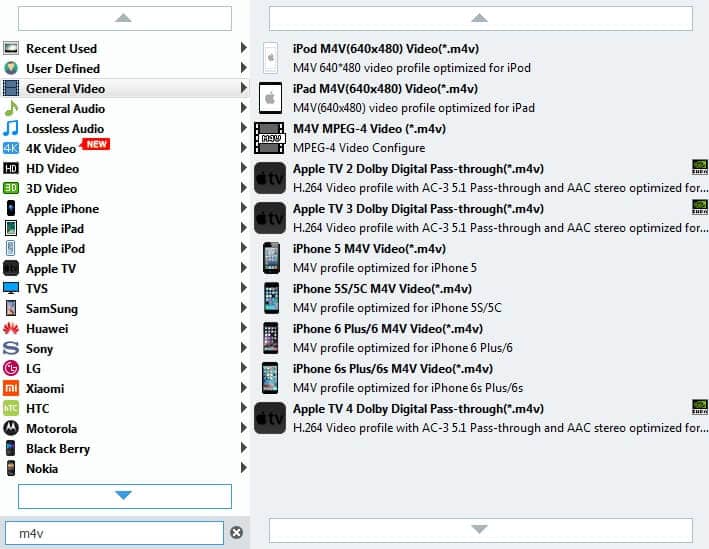Click the HTC logo icon

tap(11, 408)
